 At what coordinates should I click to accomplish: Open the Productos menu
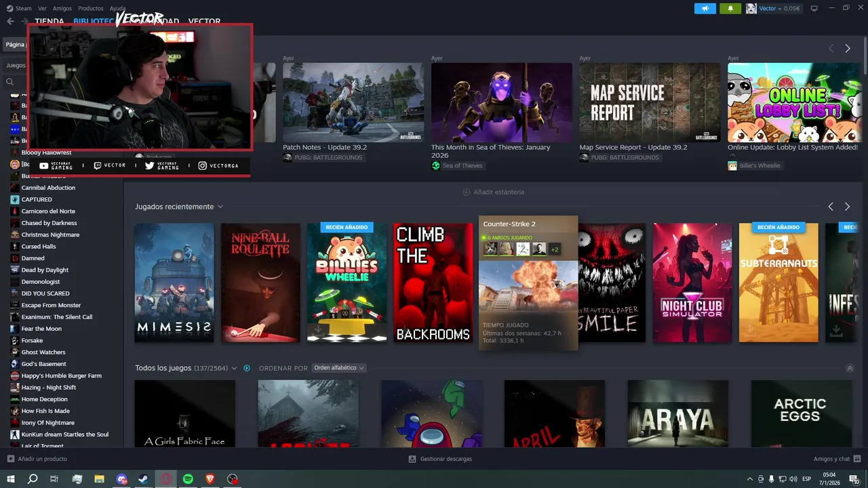point(91,8)
